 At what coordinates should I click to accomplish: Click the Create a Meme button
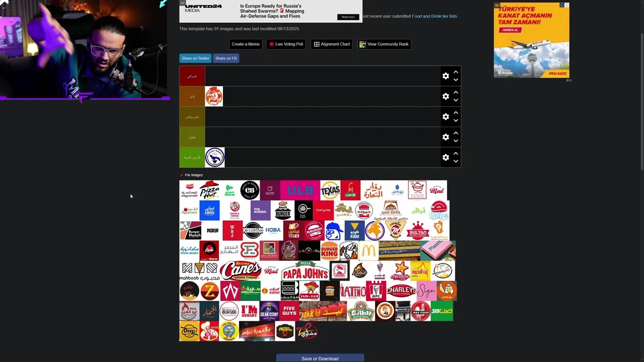pyautogui.click(x=246, y=44)
